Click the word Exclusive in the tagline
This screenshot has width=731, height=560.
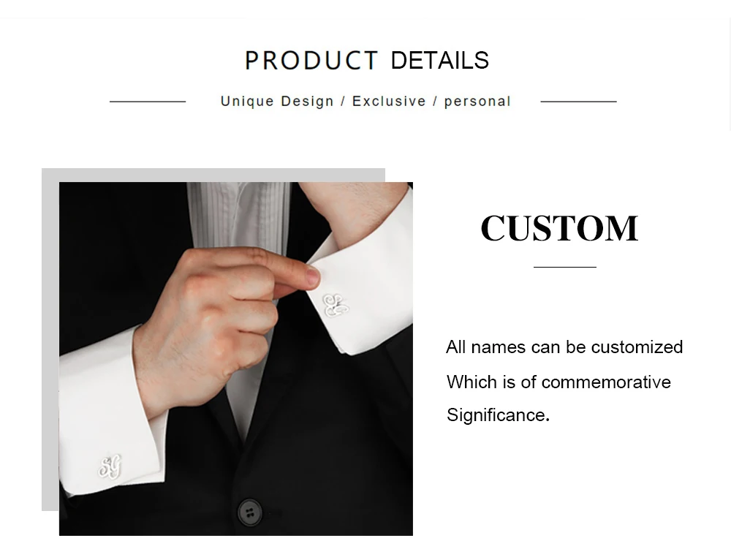(389, 101)
